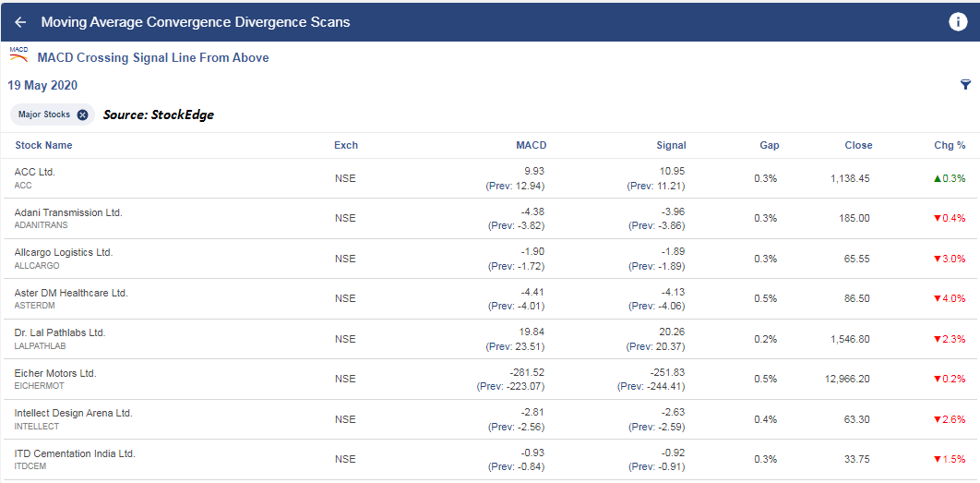Open Allcargo Logistics Ltd. stock
Image resolution: width=980 pixels, height=483 pixels.
pos(490,259)
